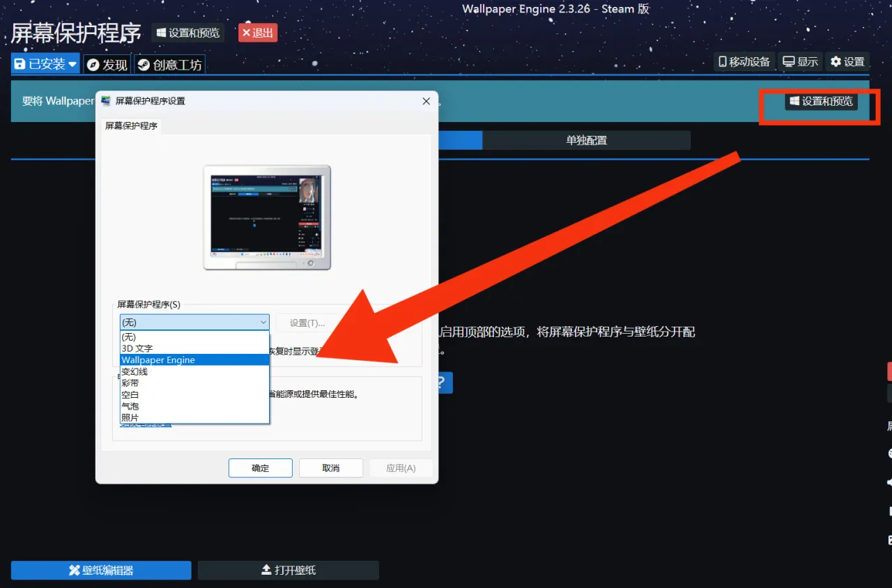This screenshot has height=588, width=892.
Task: Click the 打开壁纸 upload button
Action: pos(289,570)
